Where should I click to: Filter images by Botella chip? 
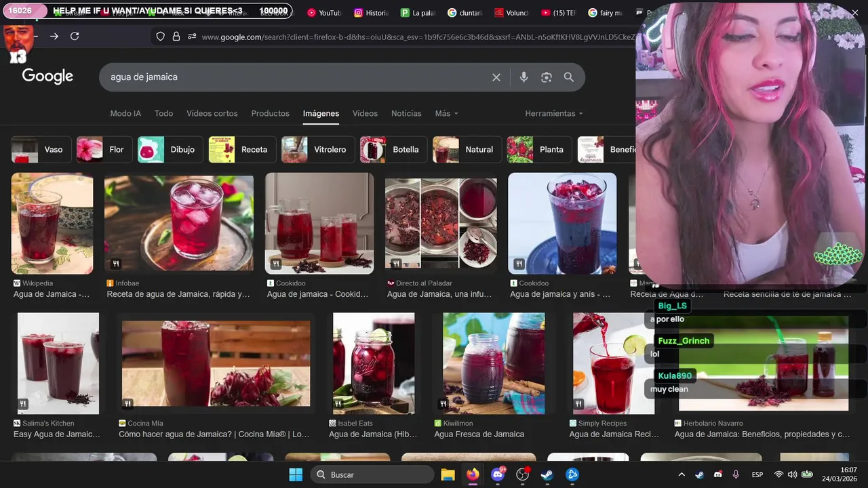click(x=393, y=150)
